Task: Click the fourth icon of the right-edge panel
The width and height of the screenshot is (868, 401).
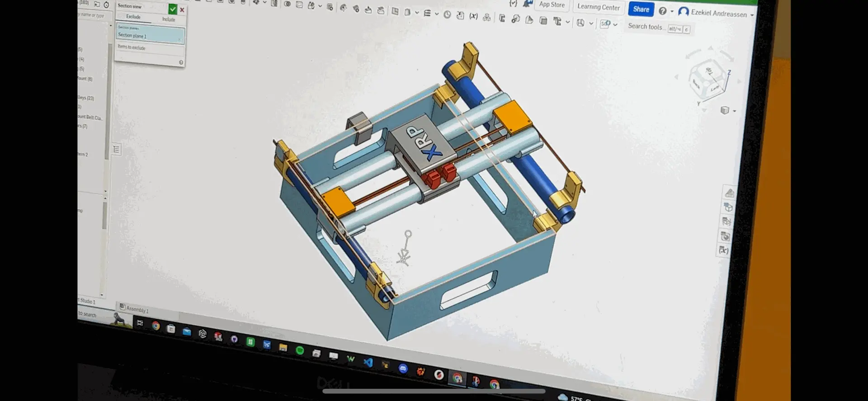Action: pos(725,236)
